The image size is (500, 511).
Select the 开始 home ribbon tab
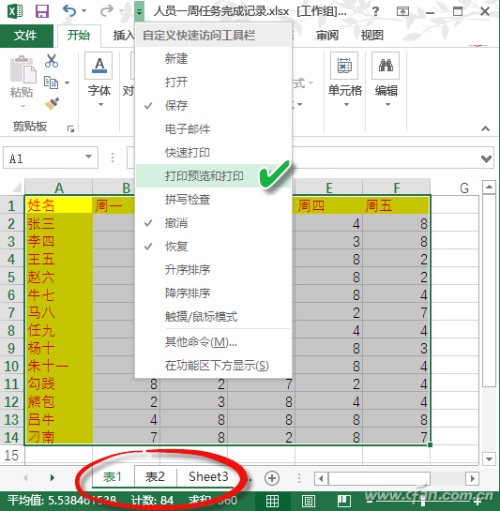(x=79, y=35)
